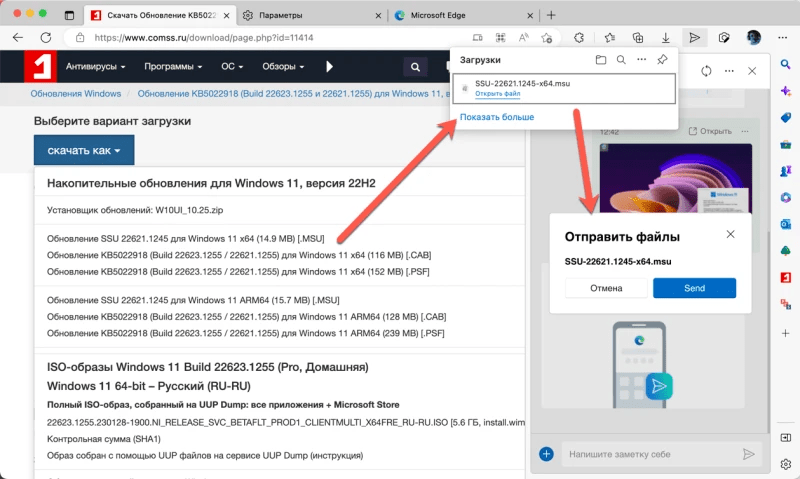Open the Shopping tag sidebar icon
The image size is (800, 479).
(786, 118)
